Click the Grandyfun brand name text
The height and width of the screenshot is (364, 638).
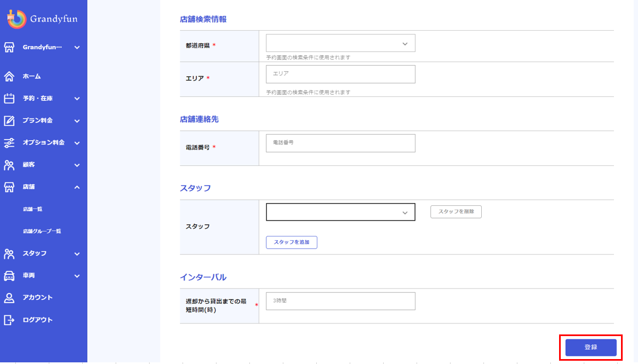point(54,19)
